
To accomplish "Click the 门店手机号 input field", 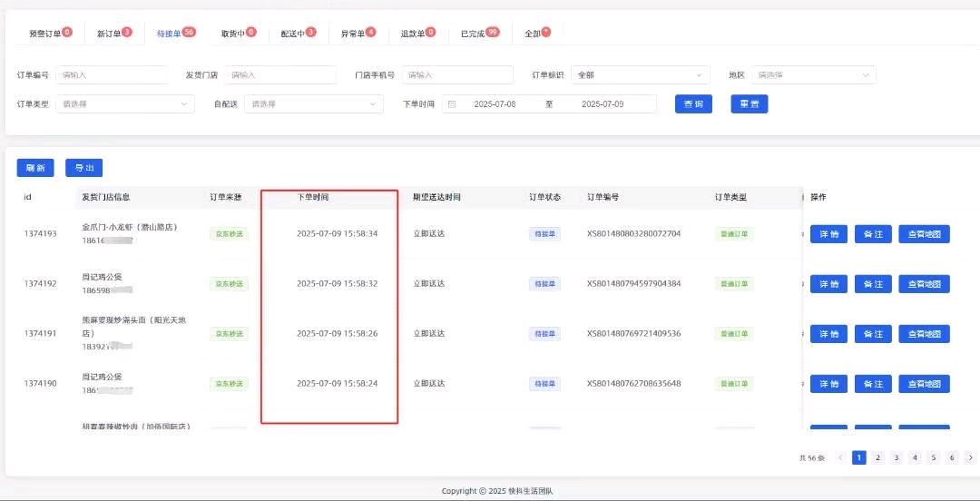I will pyautogui.click(x=457, y=75).
